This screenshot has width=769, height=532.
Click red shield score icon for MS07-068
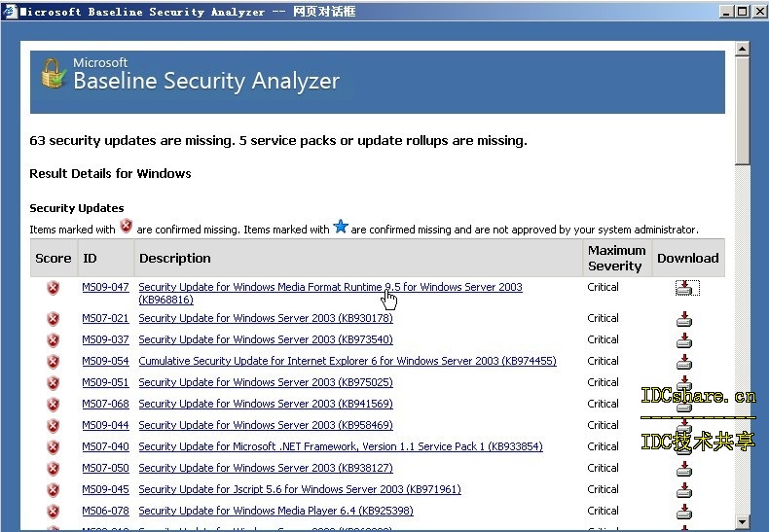click(x=53, y=405)
